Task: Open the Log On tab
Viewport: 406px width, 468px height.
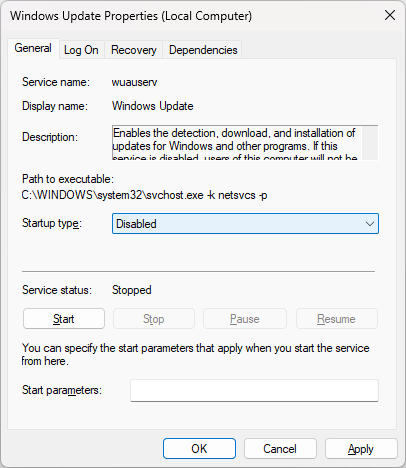Action: (81, 50)
